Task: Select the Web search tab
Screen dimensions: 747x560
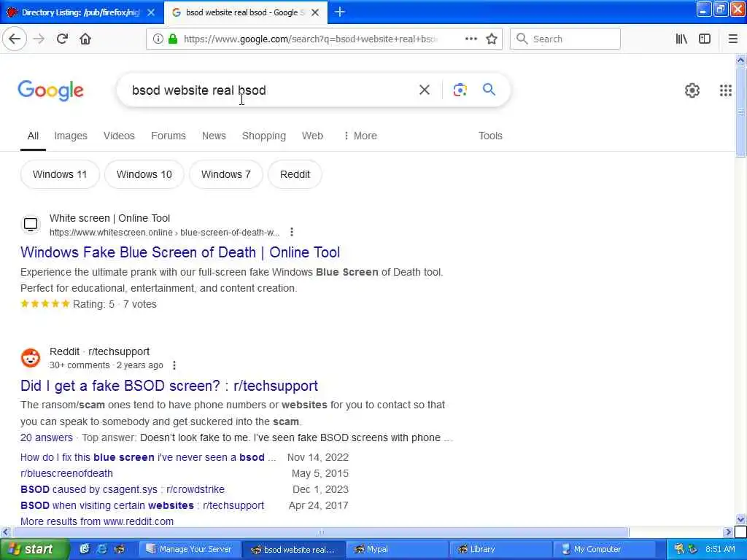Action: tap(312, 136)
